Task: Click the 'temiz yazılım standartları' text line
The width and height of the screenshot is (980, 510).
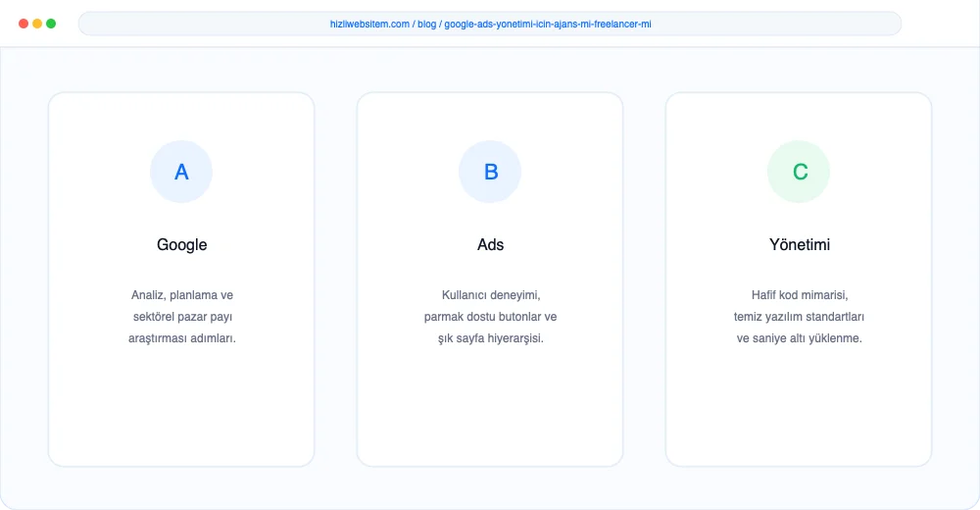Action: [x=800, y=317]
